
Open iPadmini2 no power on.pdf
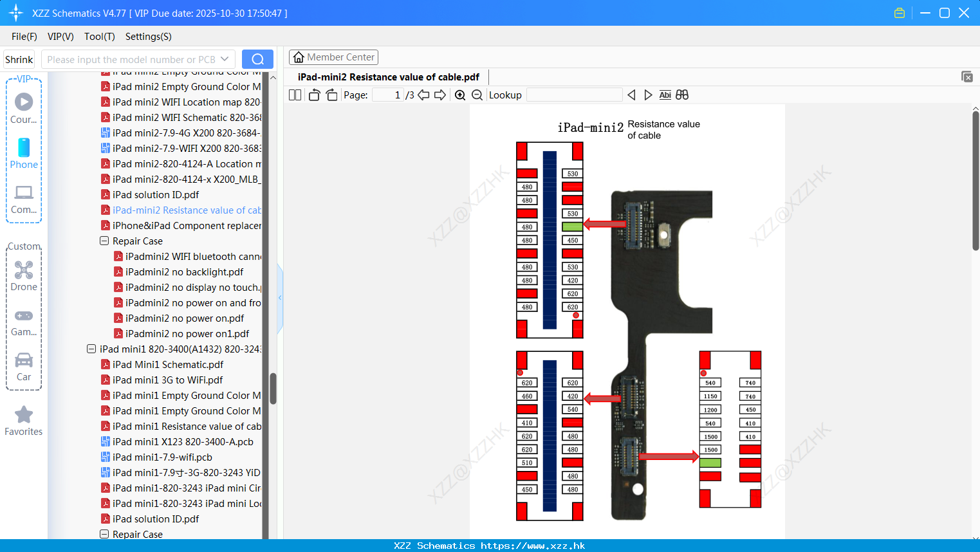pos(179,318)
